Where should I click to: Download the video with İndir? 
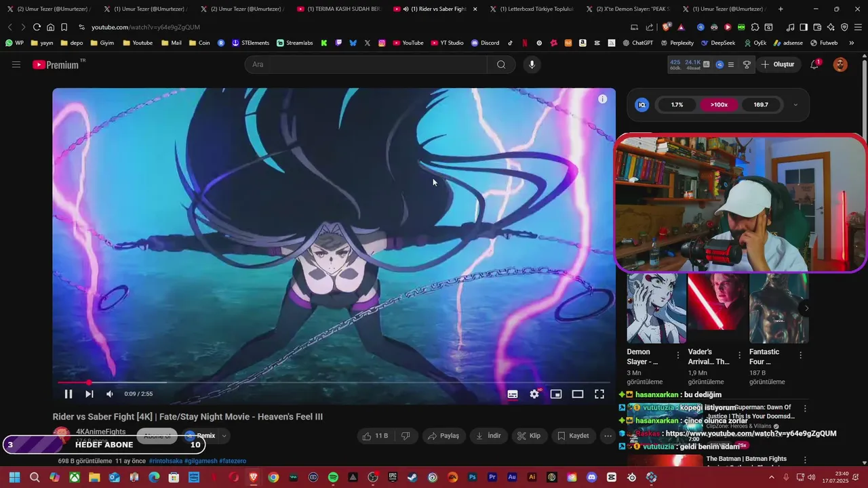point(488,436)
